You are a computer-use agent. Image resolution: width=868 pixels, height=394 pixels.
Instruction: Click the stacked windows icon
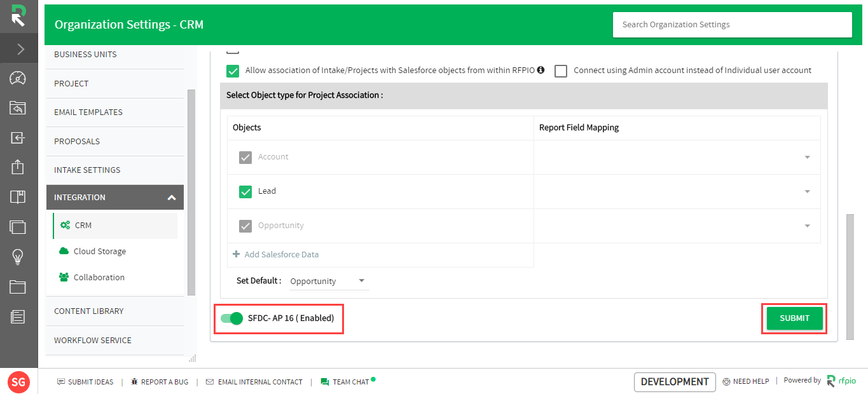pos(18,227)
